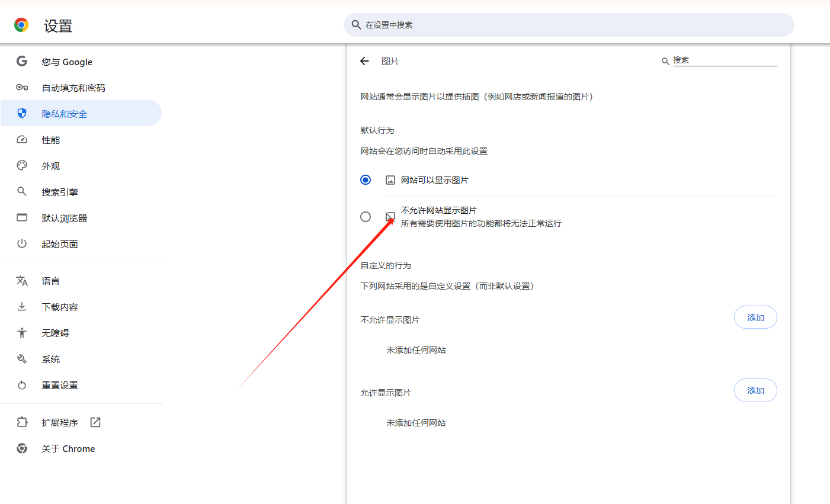The height and width of the screenshot is (504, 830).
Task: Select the 网站可以显示图片 radio button
Action: pos(366,180)
